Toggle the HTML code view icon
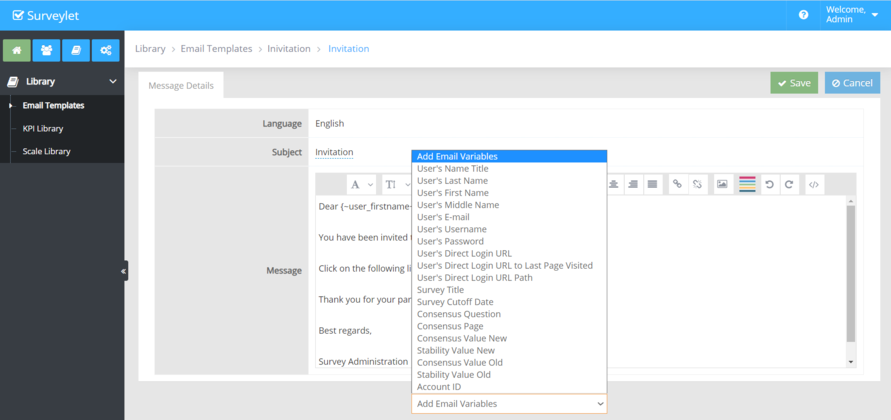Screen dimensions: 891x420 [x=814, y=185]
